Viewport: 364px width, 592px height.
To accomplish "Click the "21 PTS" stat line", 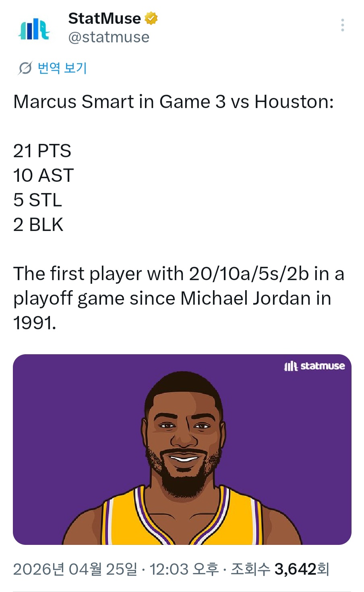I will [42, 151].
